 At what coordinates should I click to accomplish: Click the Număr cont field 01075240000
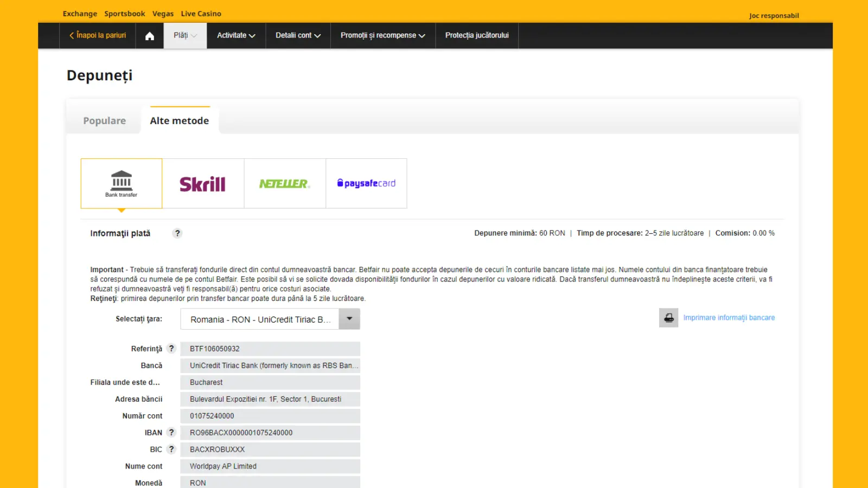click(x=270, y=416)
